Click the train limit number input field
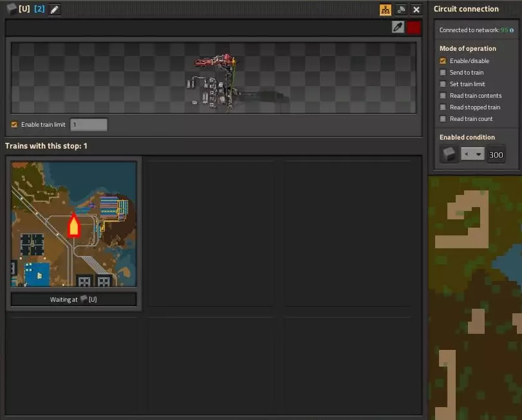Viewport: 522px width, 420px height. pos(89,125)
